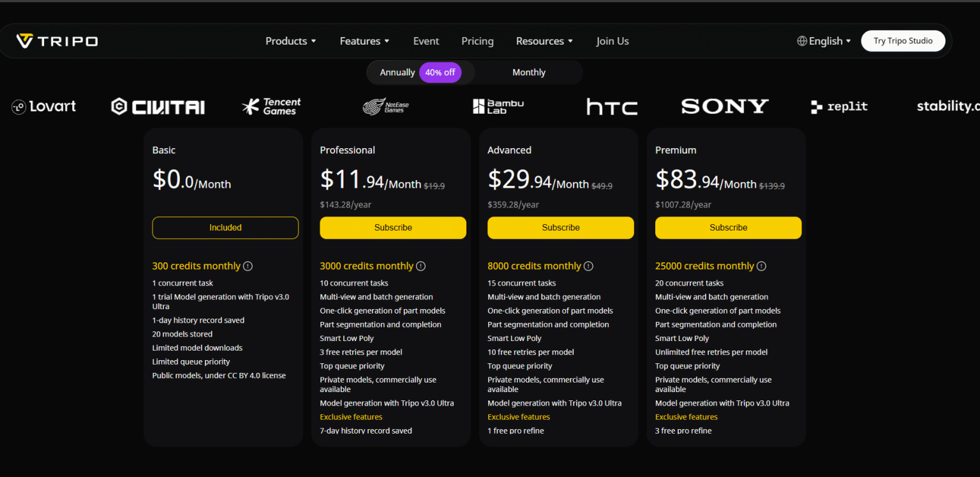Image resolution: width=980 pixels, height=477 pixels.
Task: Click the struck-through $19.9 price
Action: (434, 186)
